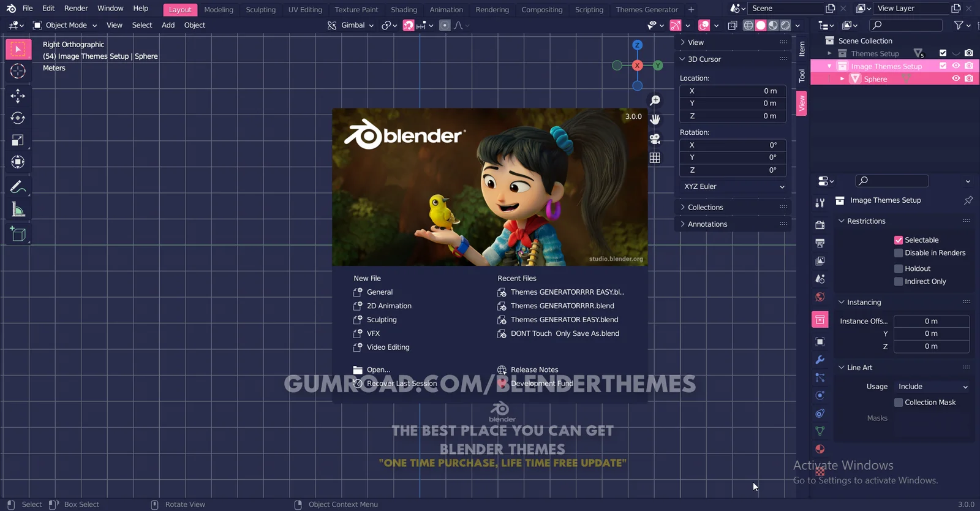Switch to the Modeling workspace tab
This screenshot has width=980, height=511.
(x=219, y=10)
